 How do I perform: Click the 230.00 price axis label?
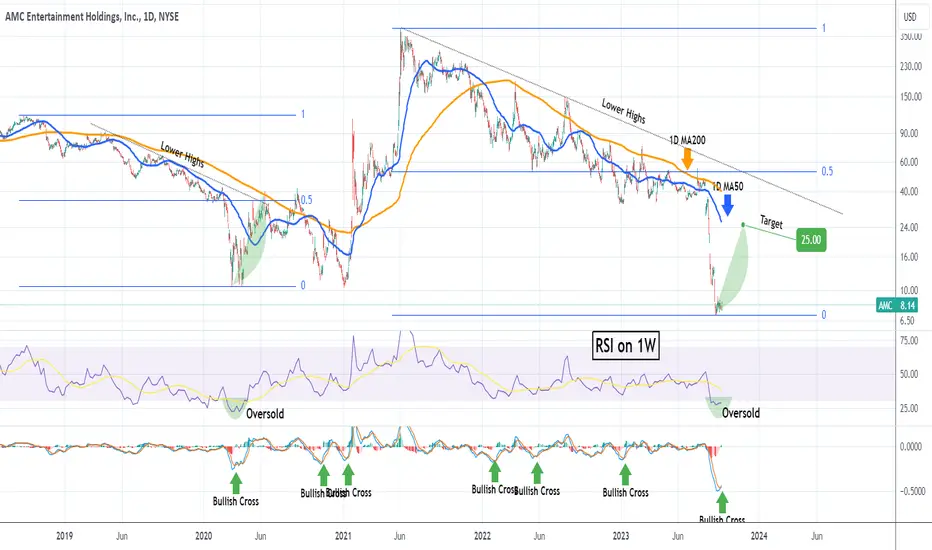point(911,67)
